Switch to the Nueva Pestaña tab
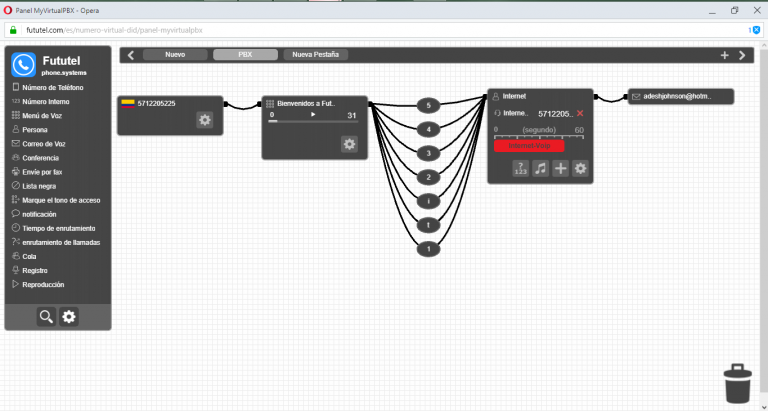 tap(315, 54)
